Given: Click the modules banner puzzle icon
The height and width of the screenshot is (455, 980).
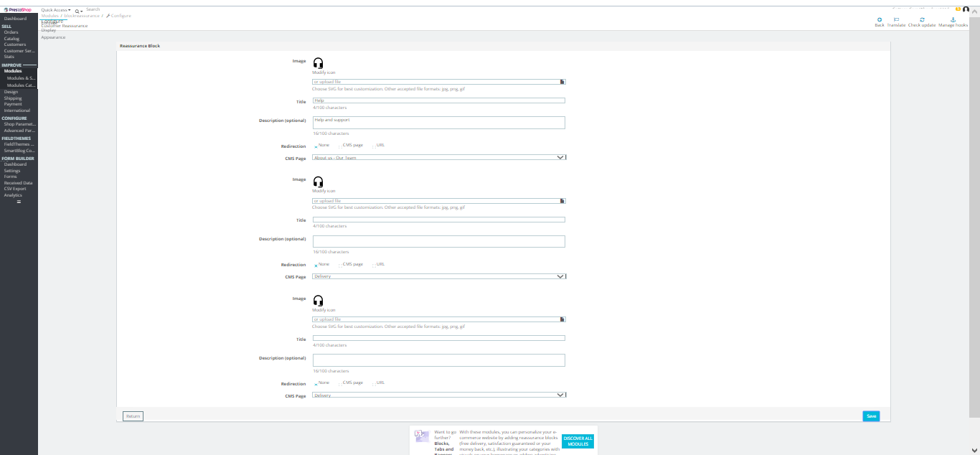Looking at the screenshot, I should (x=422, y=436).
